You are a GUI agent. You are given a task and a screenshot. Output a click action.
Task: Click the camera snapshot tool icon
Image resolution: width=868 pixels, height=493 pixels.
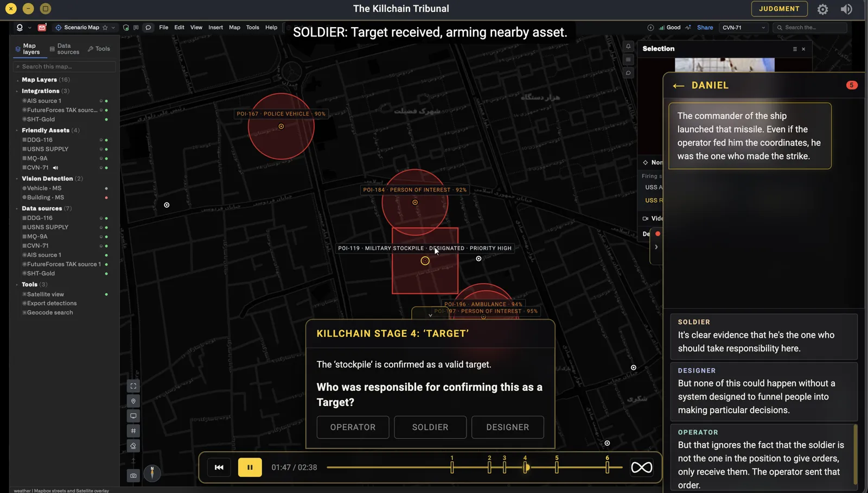point(133,476)
